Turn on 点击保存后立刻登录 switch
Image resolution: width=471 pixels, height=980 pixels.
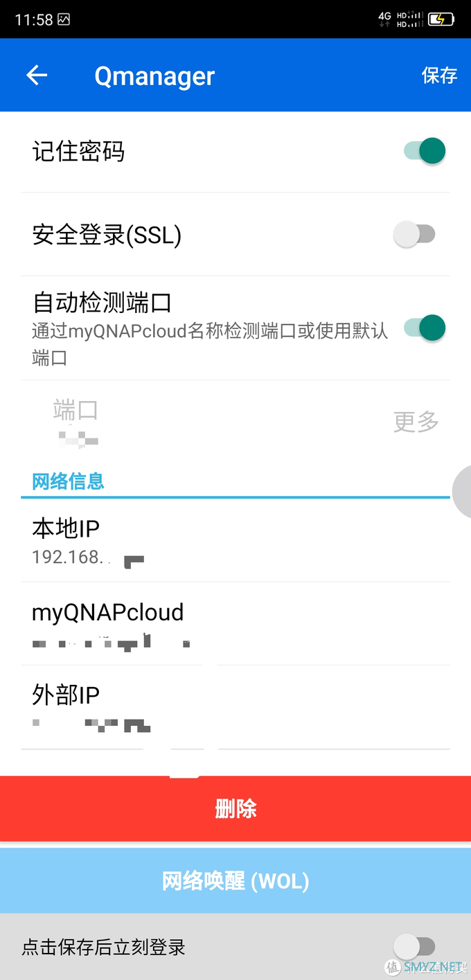414,946
